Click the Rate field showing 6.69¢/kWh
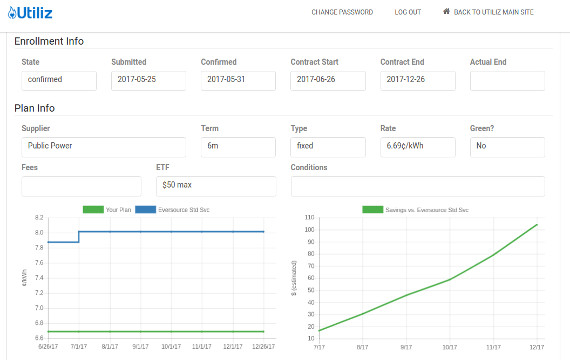 click(418, 147)
